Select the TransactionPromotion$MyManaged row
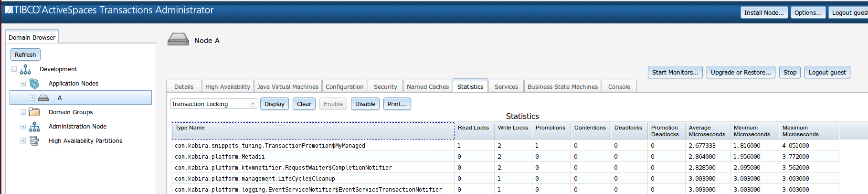Image resolution: width=868 pixels, height=194 pixels. pos(505,146)
